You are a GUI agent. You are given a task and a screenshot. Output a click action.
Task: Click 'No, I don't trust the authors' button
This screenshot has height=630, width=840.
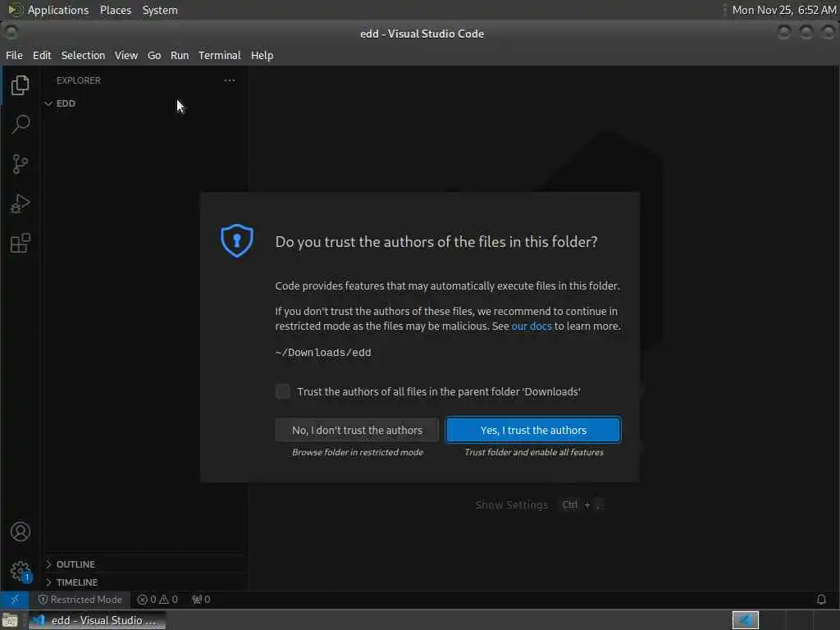tap(357, 430)
